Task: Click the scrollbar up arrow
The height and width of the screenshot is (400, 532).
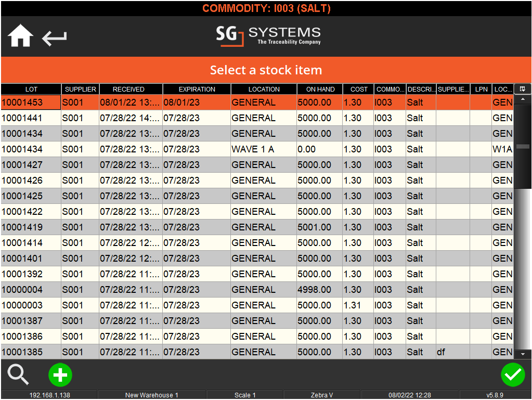Action: 522,99
